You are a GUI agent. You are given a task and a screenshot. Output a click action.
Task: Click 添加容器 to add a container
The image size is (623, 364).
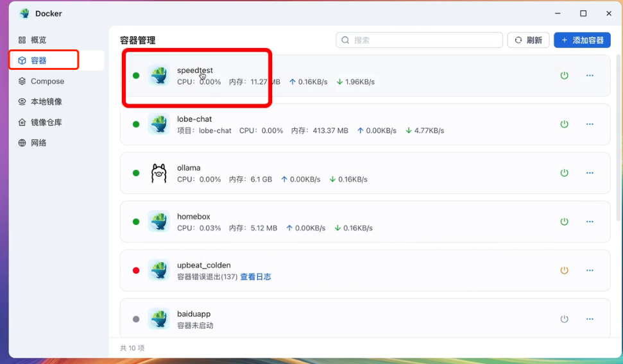click(582, 40)
